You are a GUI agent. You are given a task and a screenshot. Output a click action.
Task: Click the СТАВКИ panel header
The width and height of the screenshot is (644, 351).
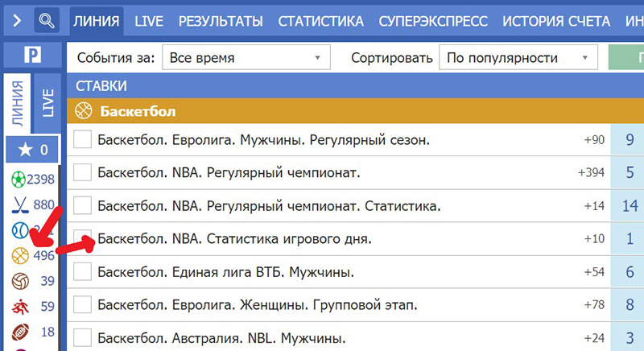point(355,86)
